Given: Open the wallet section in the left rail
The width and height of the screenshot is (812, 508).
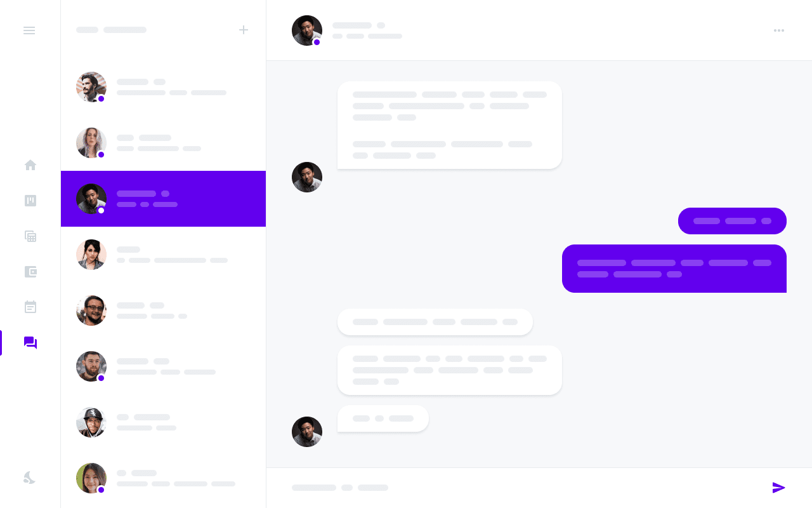Looking at the screenshot, I should (x=30, y=272).
